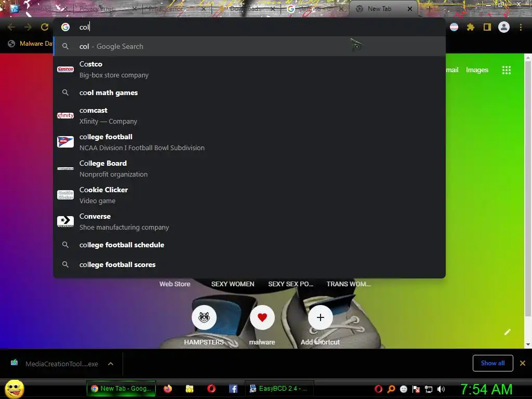Close the New Tab tab

pyautogui.click(x=410, y=9)
